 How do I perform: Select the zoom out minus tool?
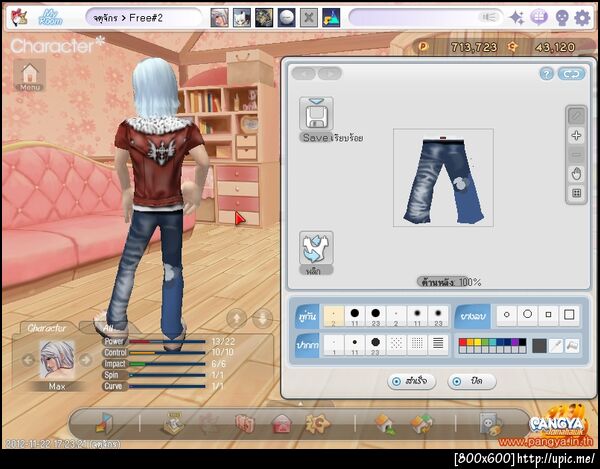576,155
